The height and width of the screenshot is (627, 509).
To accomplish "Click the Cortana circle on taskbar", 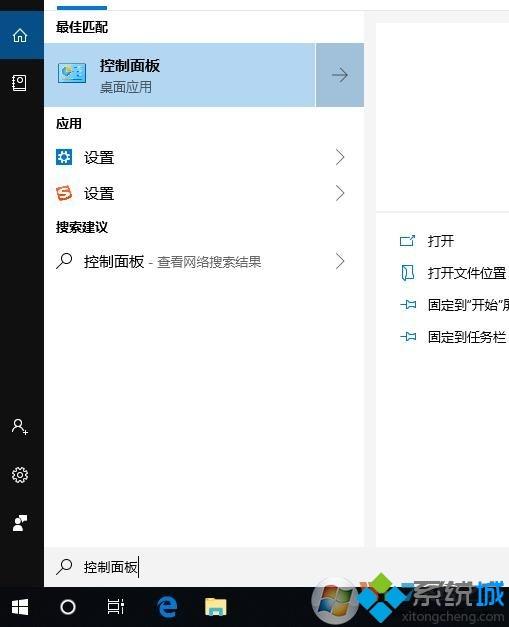I will 68,607.
